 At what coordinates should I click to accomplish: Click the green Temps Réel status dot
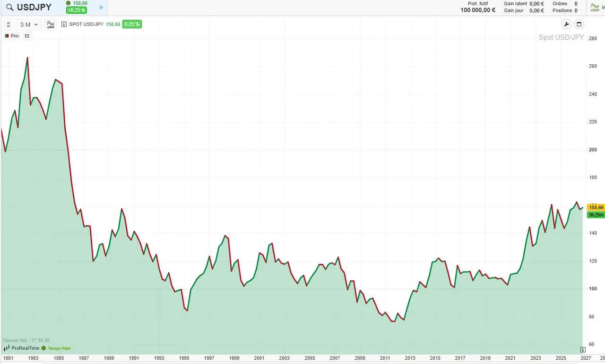pyautogui.click(x=44, y=348)
